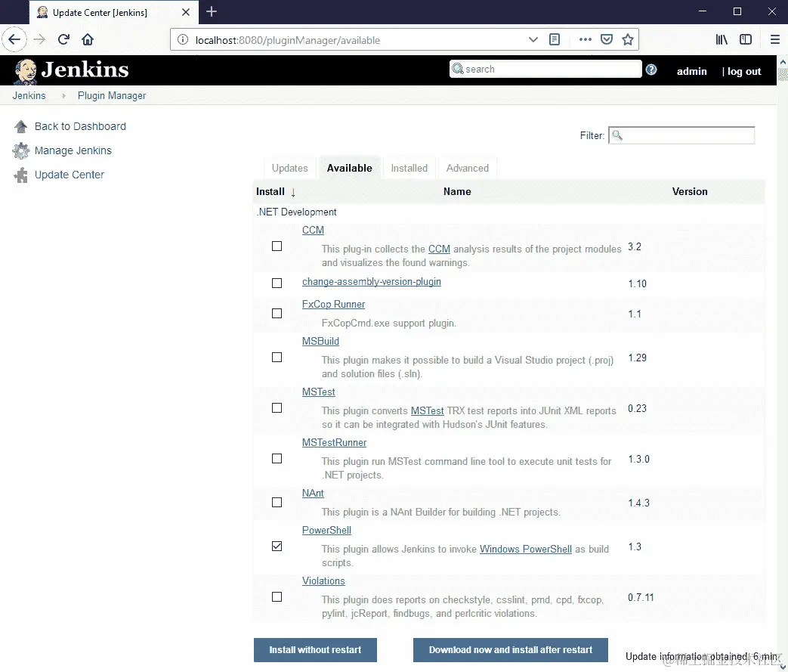This screenshot has width=788, height=672.
Task: Check the MSBuild plugin checkbox
Action: [277, 357]
